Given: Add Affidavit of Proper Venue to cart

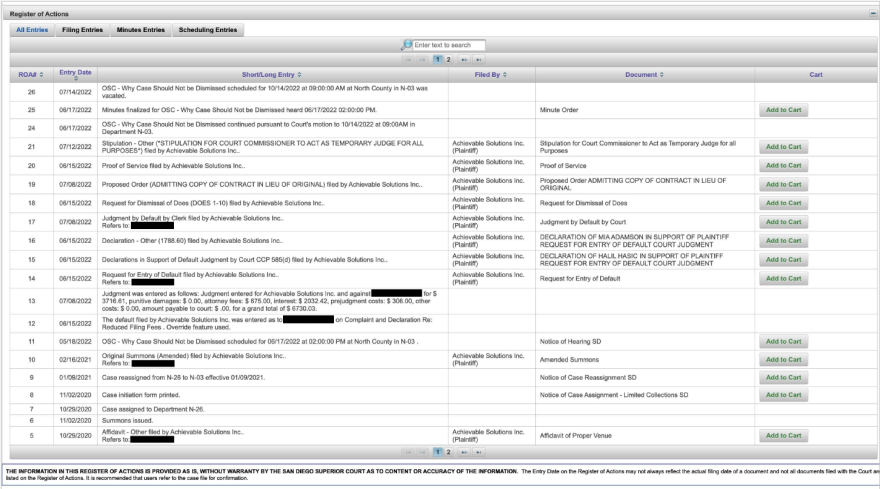Looking at the screenshot, I should [783, 435].
